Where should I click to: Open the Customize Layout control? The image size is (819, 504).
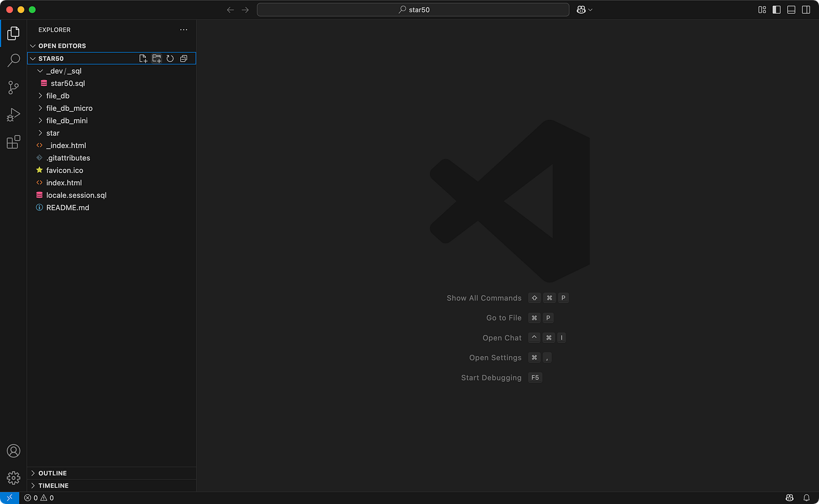762,10
